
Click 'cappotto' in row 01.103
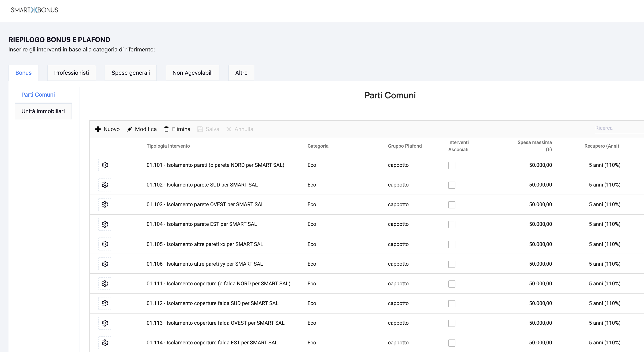pyautogui.click(x=398, y=205)
